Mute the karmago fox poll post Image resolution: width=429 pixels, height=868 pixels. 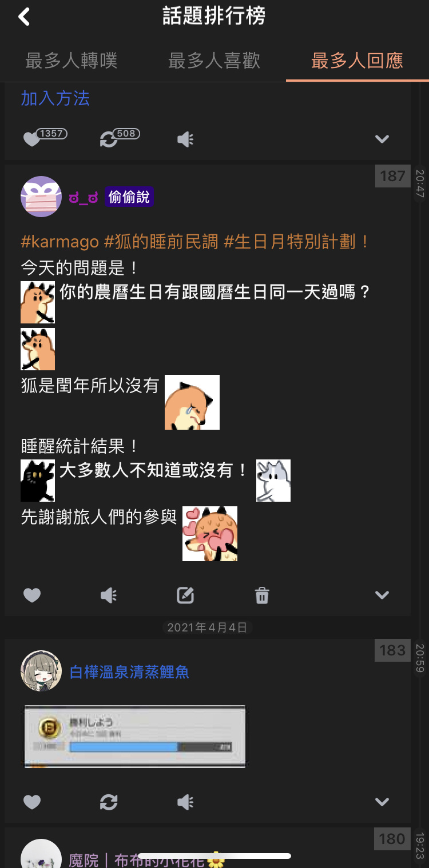tap(109, 595)
